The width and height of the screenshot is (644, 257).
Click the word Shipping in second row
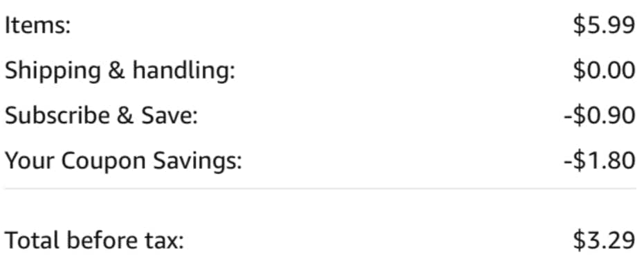[x=53, y=71]
